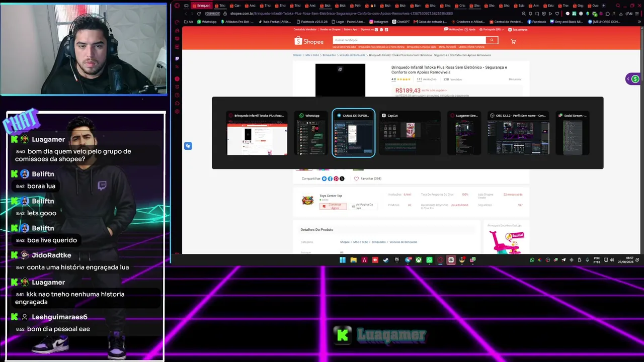Share product on Facebook
Screen dimensions: 644x362
point(330,178)
